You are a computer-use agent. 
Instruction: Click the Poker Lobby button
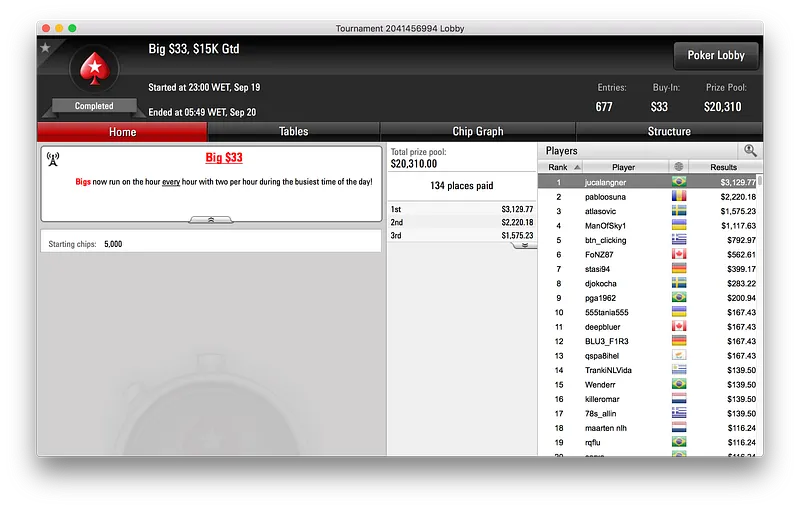pyautogui.click(x=716, y=55)
